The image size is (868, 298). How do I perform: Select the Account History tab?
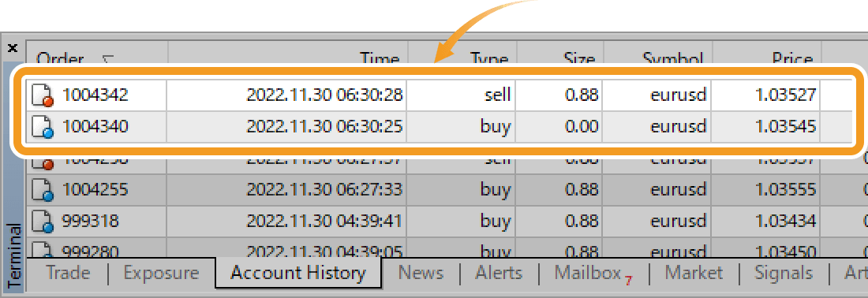pyautogui.click(x=298, y=273)
